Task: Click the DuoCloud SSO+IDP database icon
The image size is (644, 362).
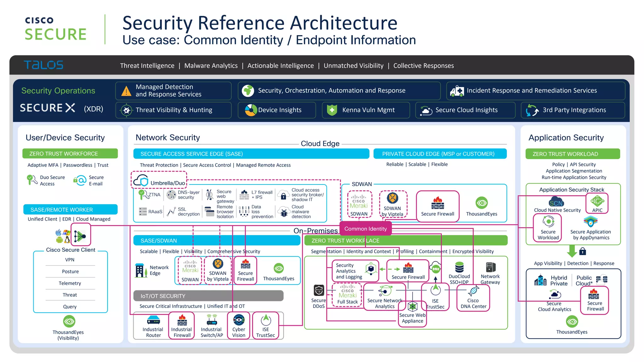Action: pos(459,267)
